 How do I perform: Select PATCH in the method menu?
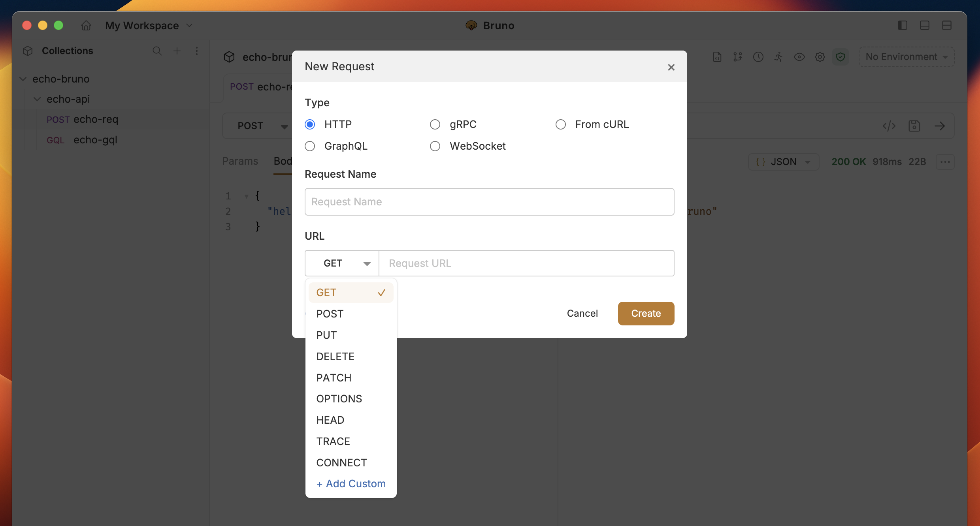[334, 378]
